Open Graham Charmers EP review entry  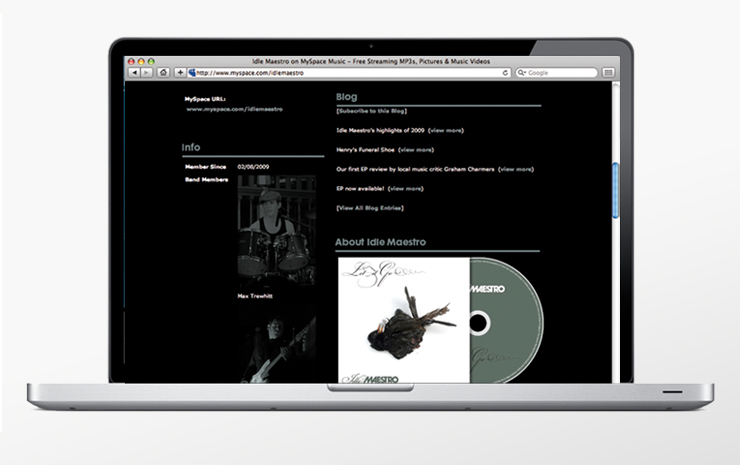click(x=415, y=169)
